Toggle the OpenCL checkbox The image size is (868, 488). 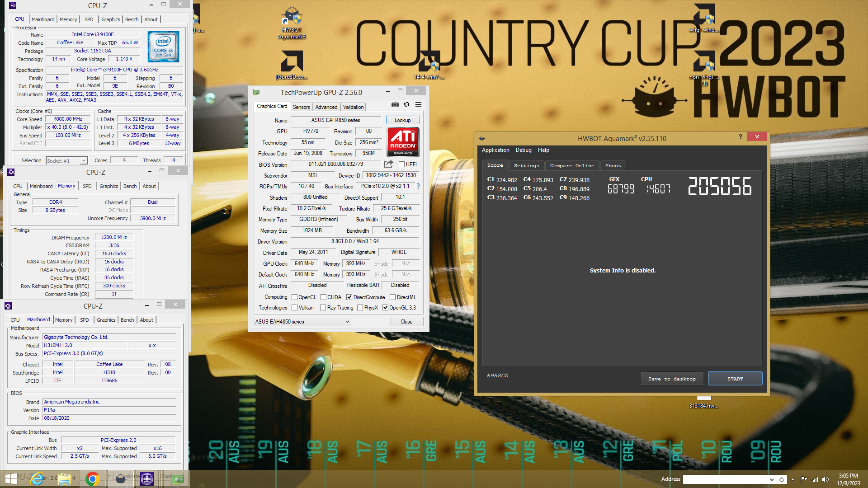click(294, 297)
